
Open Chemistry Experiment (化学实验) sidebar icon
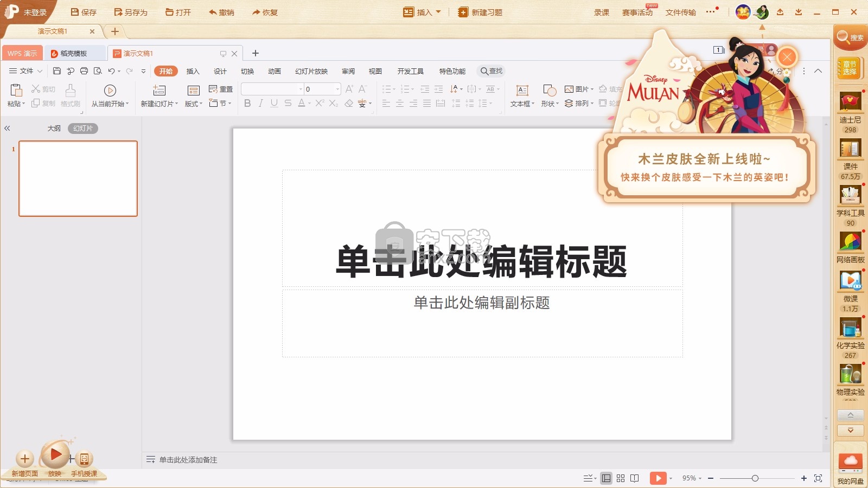[x=850, y=328]
